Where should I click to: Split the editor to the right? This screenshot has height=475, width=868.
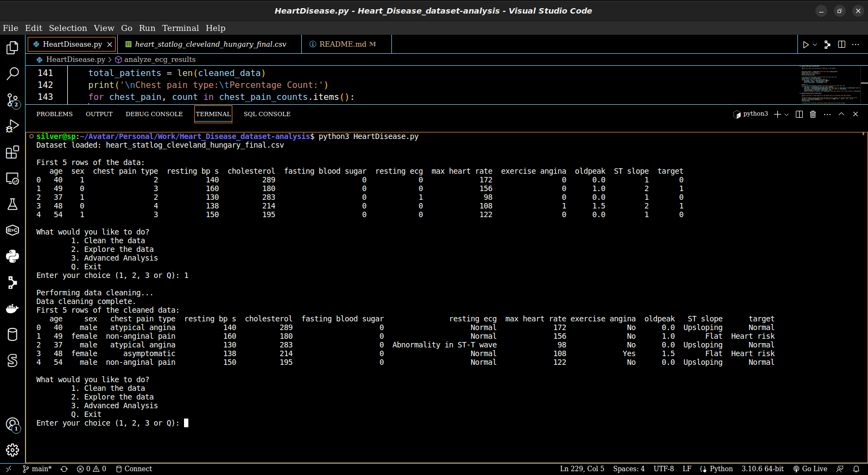pyautogui.click(x=841, y=45)
